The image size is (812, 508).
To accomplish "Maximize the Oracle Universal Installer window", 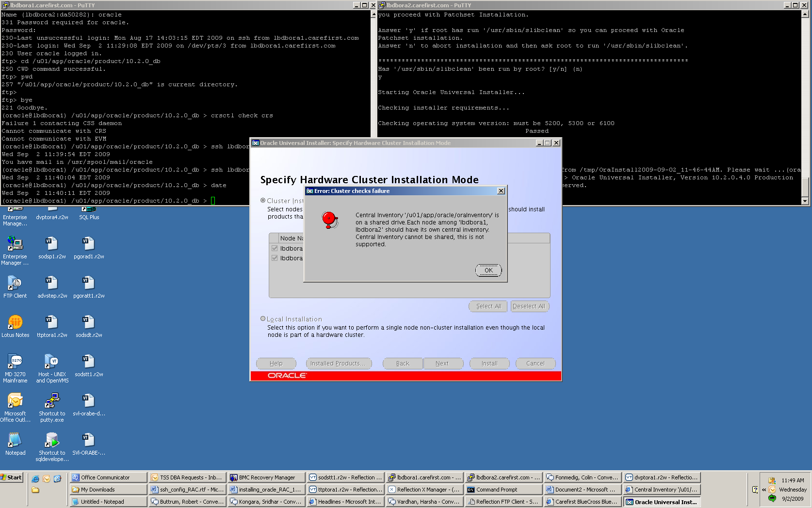I will point(548,143).
